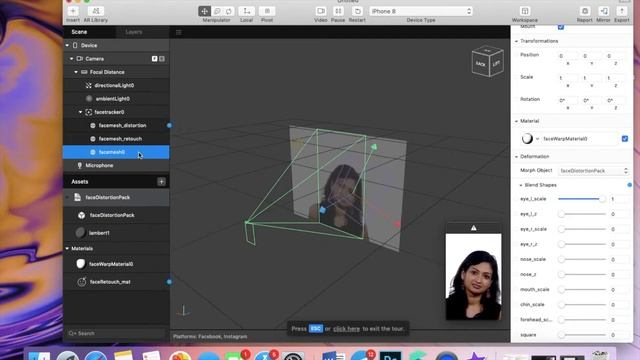Collapse the Camera tree node
This screenshot has width=640, height=360.
[x=71, y=59]
